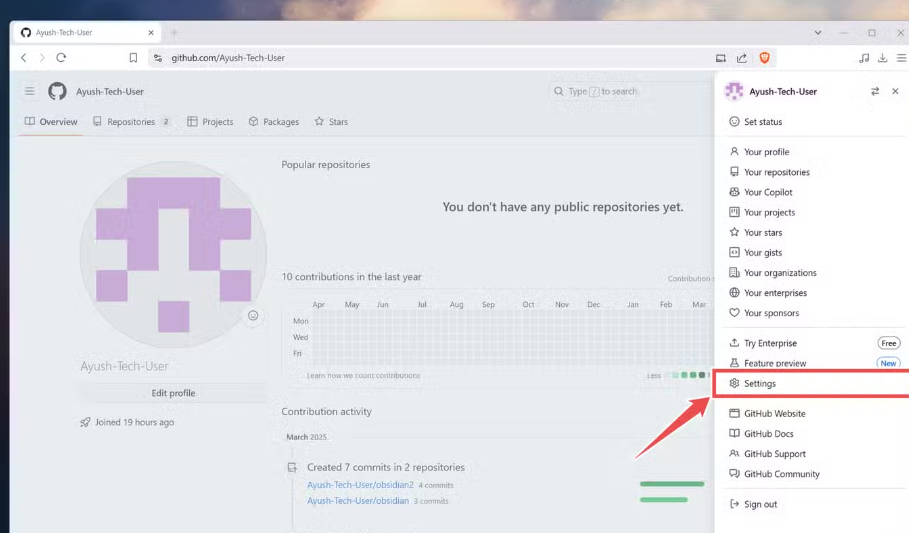Click the Contribution activity heading
Viewport: 909px width, 533px height.
pos(326,411)
